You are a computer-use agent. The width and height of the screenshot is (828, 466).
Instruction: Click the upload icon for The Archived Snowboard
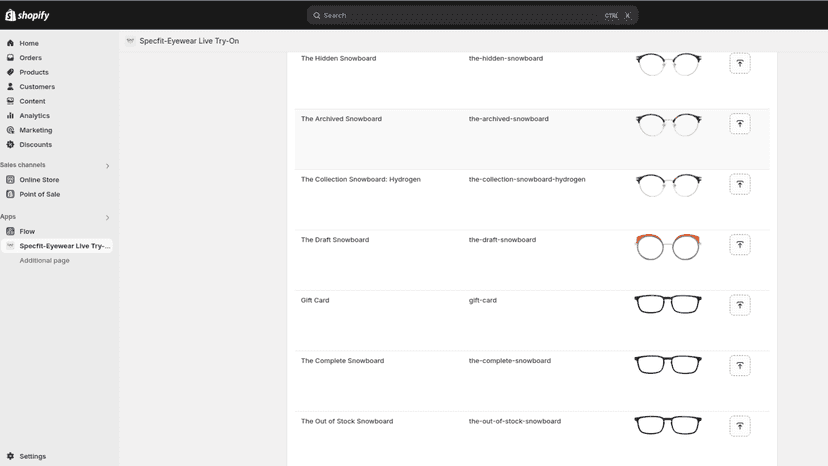click(x=740, y=124)
